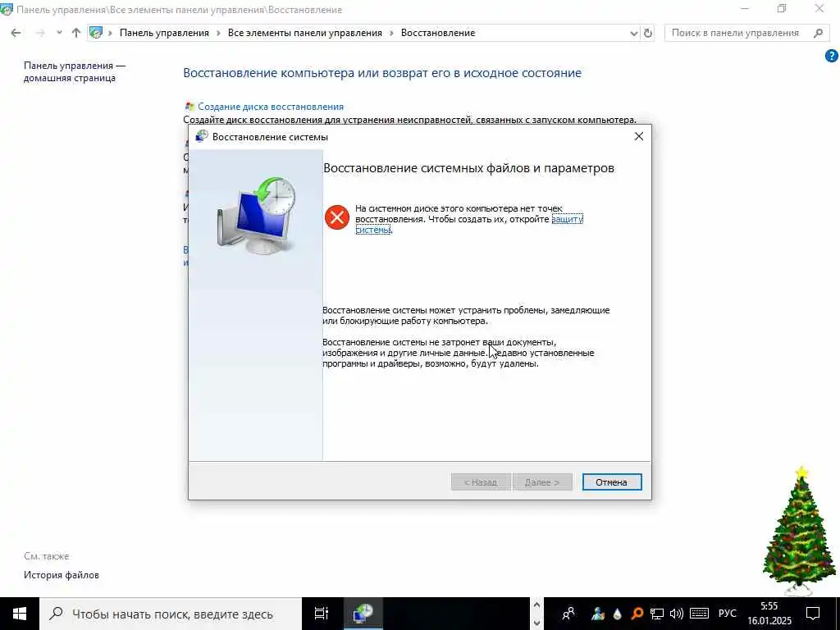Open Task View on taskbar
Image resolution: width=840 pixels, height=630 pixels.
click(x=322, y=614)
